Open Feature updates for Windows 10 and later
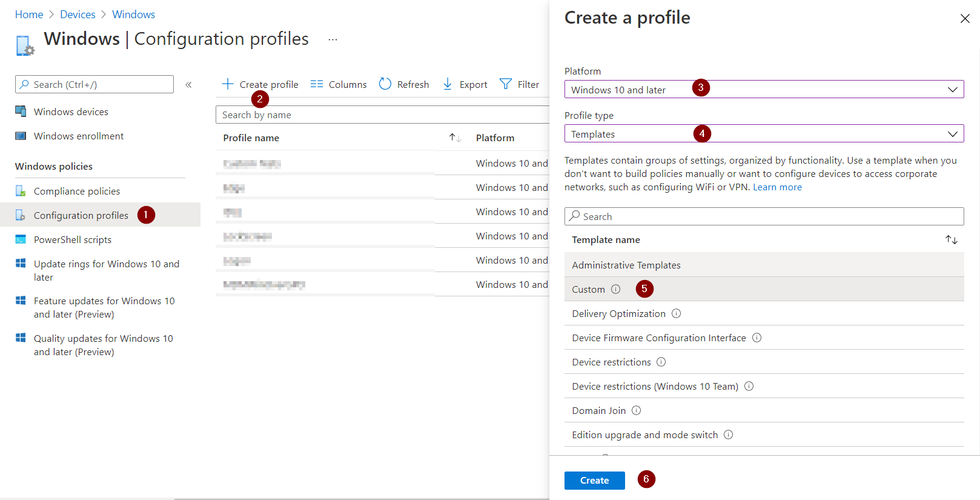Screen dimensions: 980x500 click(104, 307)
